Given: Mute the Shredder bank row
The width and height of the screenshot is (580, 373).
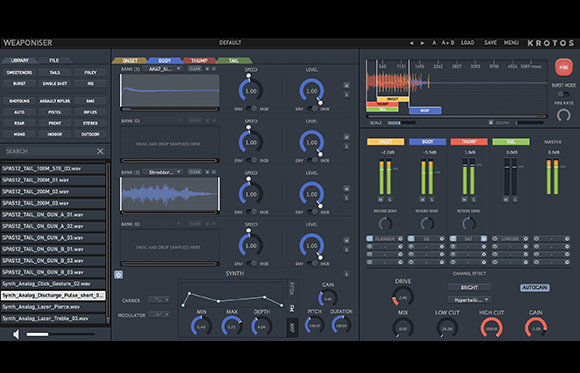Looking at the screenshot, I should click(346, 189).
